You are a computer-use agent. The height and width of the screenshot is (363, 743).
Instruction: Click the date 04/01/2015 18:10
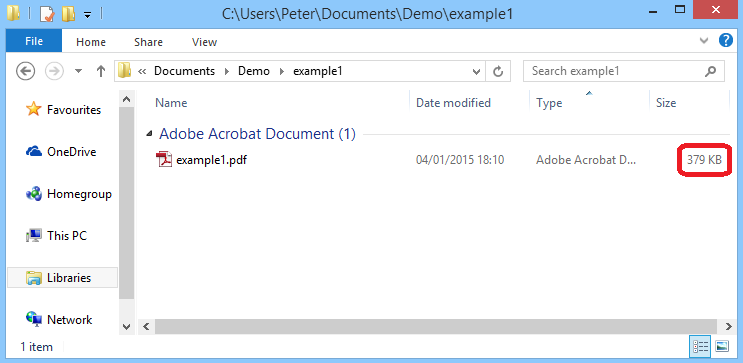click(x=460, y=160)
